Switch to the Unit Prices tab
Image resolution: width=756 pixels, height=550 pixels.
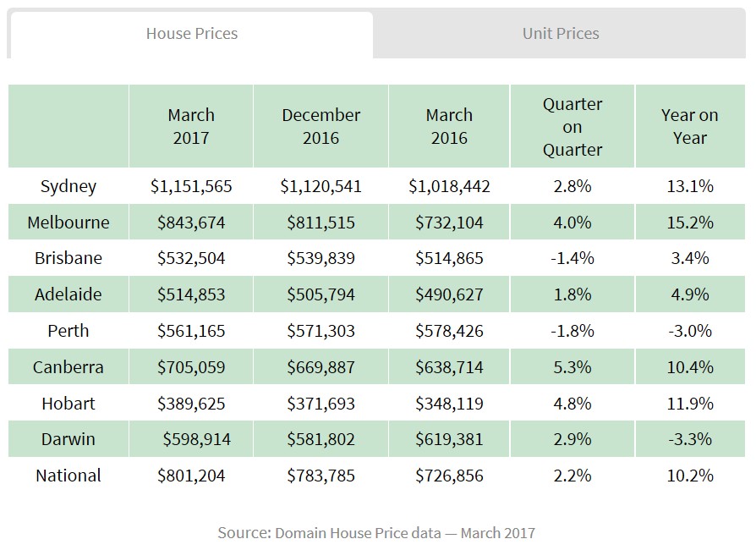(561, 34)
